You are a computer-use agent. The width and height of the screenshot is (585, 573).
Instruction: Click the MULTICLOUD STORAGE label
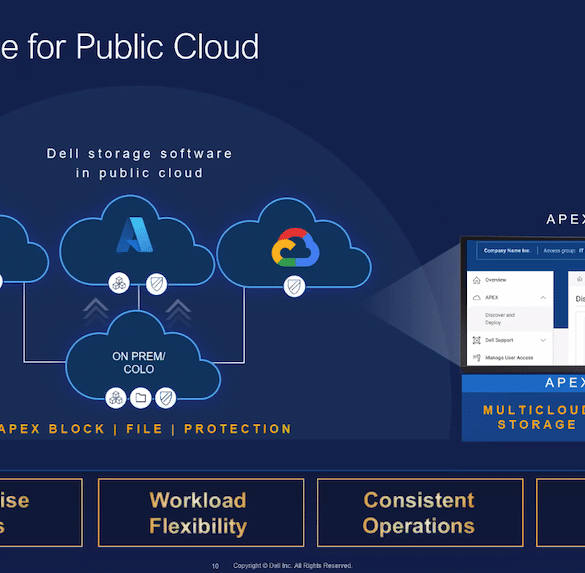tap(534, 417)
